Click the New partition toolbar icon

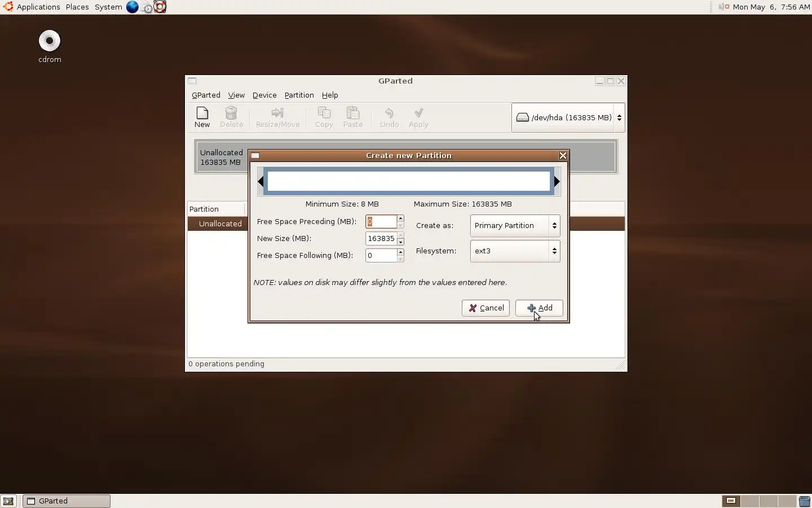[x=202, y=117]
